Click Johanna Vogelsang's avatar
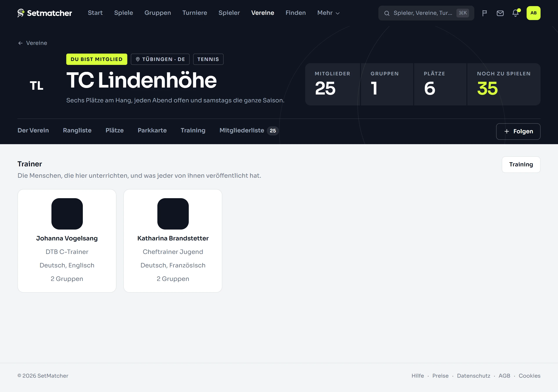558x392 pixels. pos(67,214)
